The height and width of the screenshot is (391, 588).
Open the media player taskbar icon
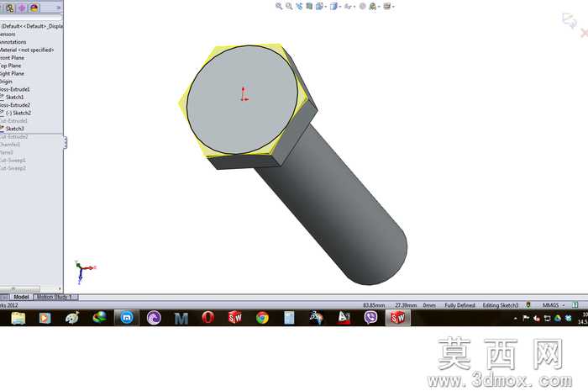(45, 318)
